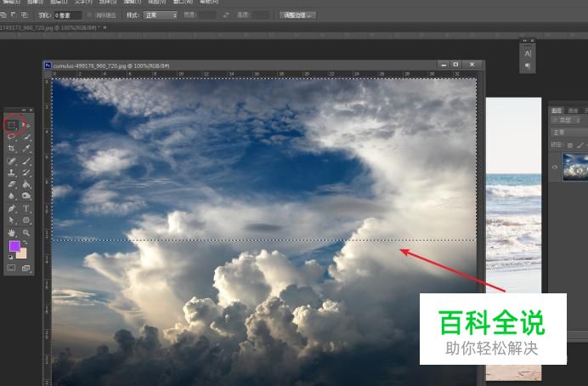Viewport: 588px width, 386px height.
Task: Select the Brush tool
Action: click(26, 161)
